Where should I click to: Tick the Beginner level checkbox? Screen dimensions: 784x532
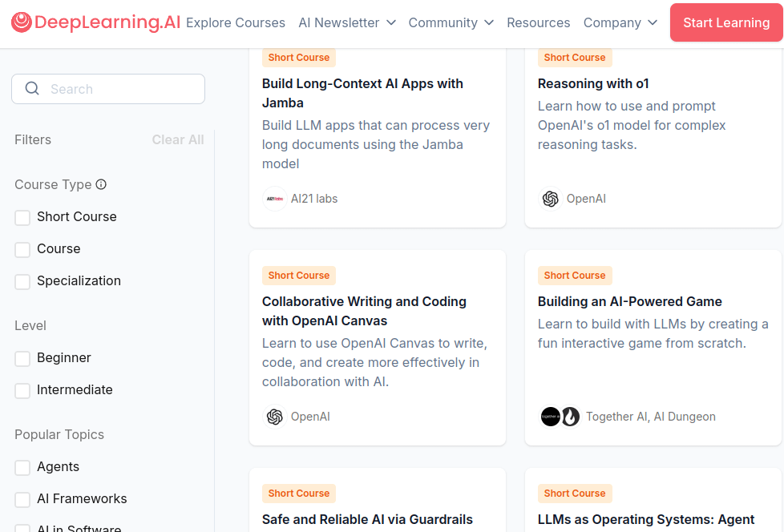click(22, 358)
